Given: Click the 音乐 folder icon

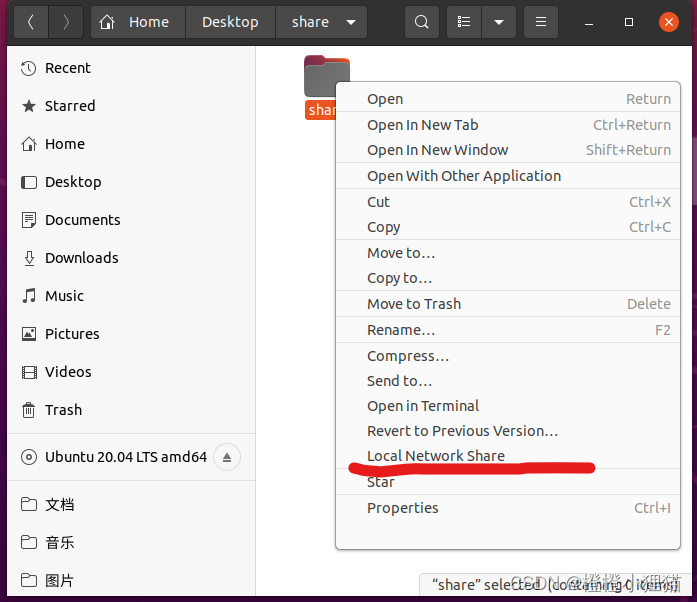Looking at the screenshot, I should pyautogui.click(x=28, y=542).
